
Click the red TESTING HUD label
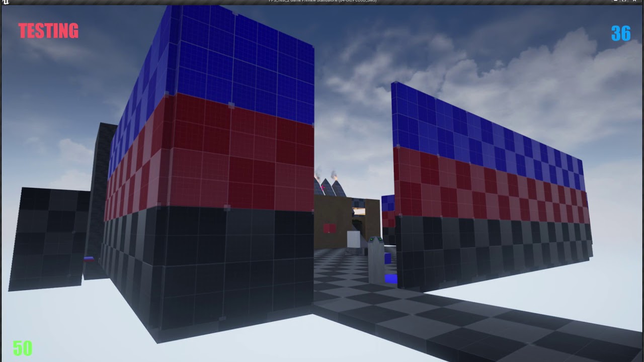click(x=48, y=31)
